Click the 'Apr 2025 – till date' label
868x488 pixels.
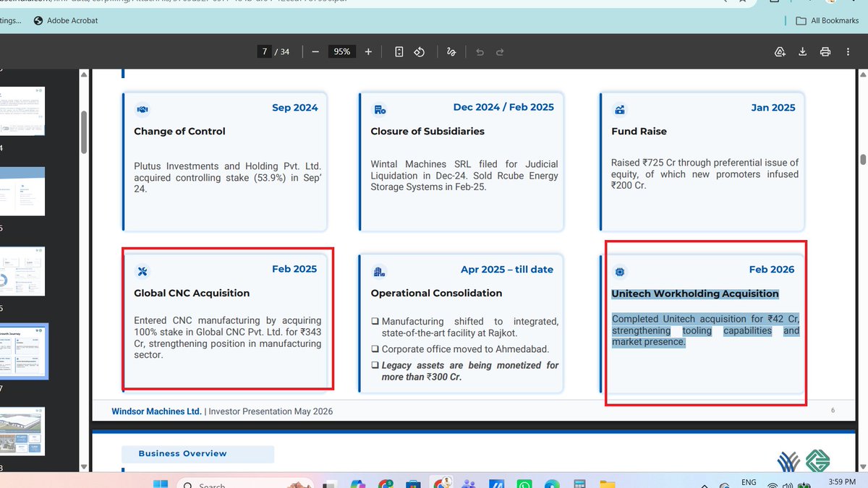point(507,269)
